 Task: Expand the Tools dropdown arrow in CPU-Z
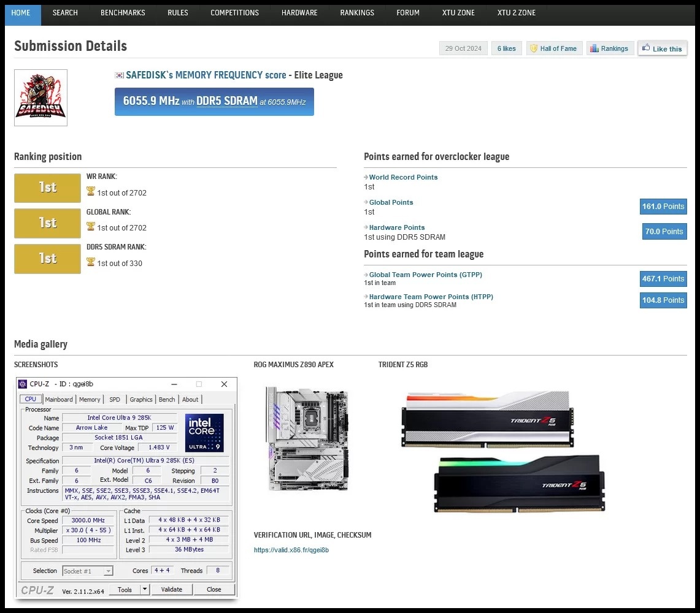click(x=144, y=589)
